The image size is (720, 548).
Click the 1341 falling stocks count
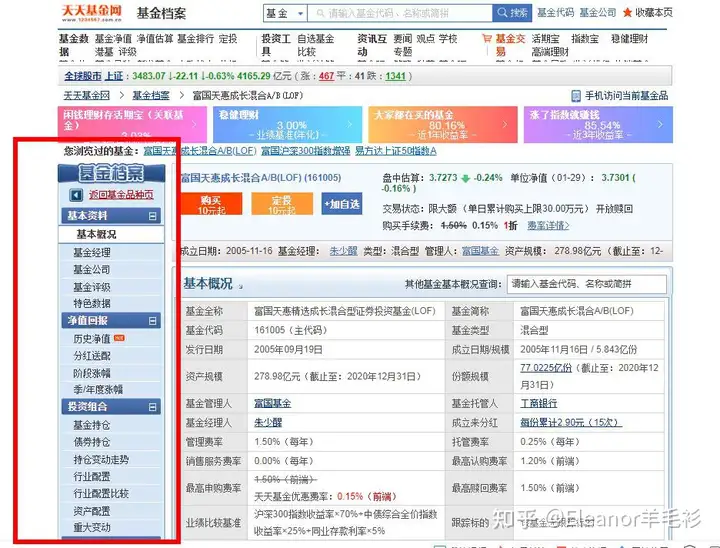[x=395, y=76]
